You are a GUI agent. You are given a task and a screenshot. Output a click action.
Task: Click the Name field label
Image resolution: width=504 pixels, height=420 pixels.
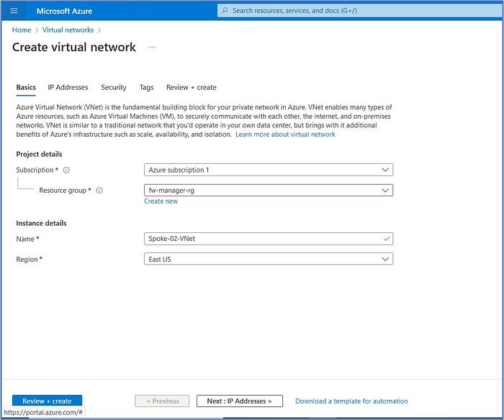tap(25, 239)
